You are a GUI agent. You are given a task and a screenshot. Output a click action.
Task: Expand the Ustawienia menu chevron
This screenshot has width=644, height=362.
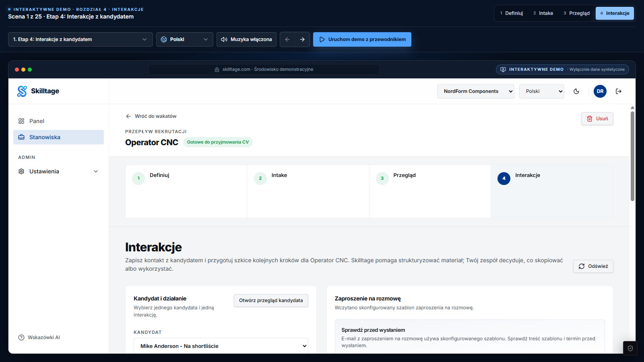click(96, 171)
